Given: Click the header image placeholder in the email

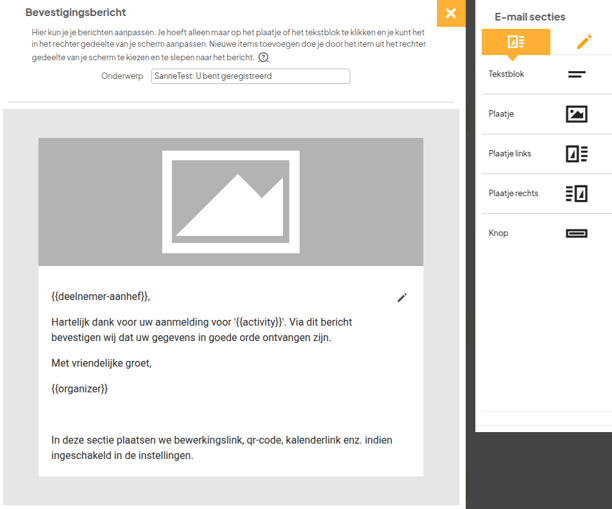Looking at the screenshot, I should click(231, 202).
